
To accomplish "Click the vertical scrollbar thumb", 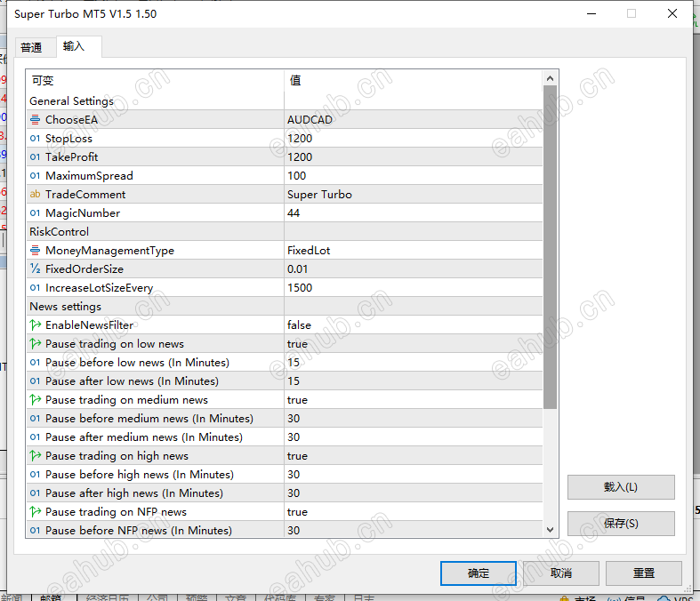I will click(x=550, y=247).
